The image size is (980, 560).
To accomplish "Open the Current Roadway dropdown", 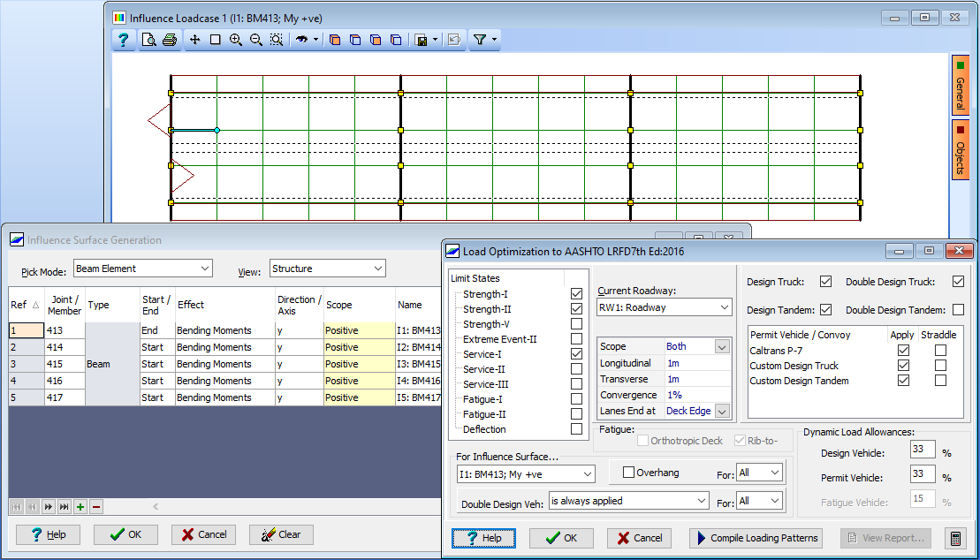I will coord(665,307).
